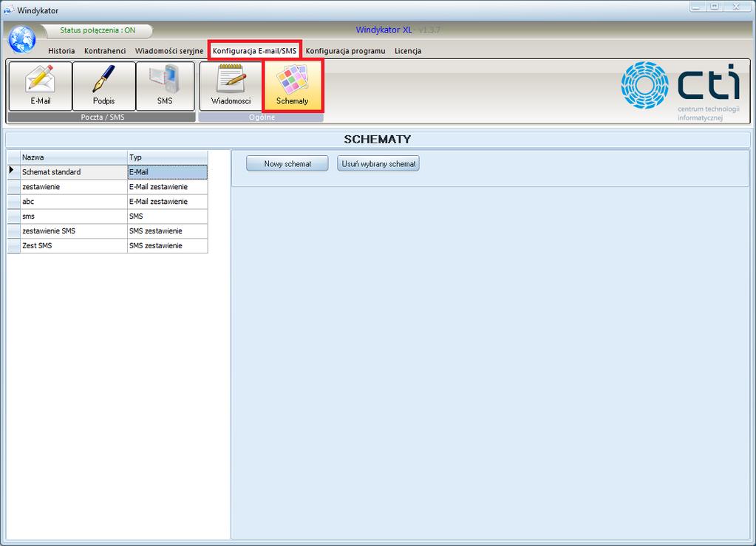Open the Kontrahenci menu tab
Image resolution: width=756 pixels, height=546 pixels.
[x=105, y=50]
